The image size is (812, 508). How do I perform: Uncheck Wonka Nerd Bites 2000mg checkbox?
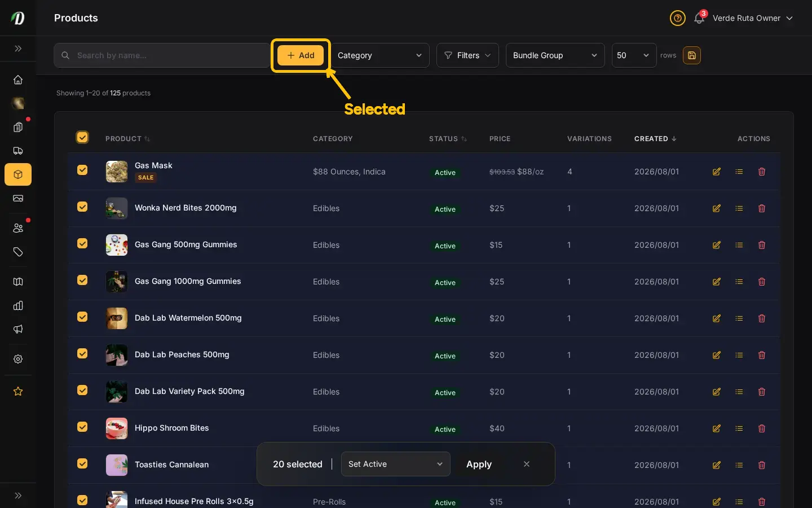(82, 207)
